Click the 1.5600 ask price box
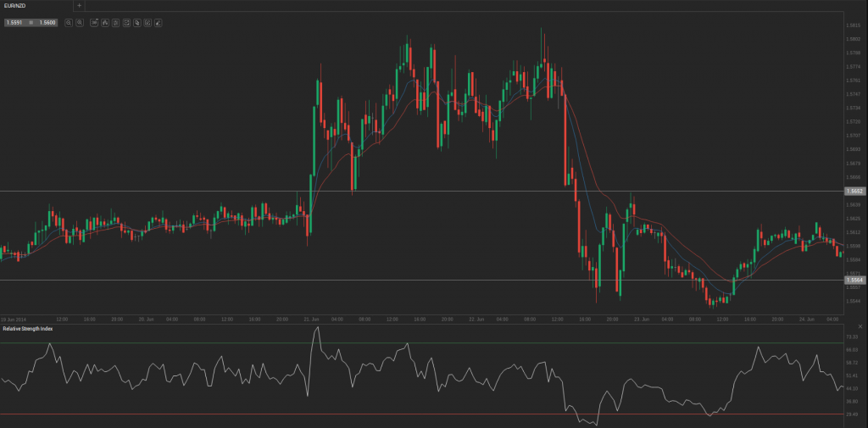The height and width of the screenshot is (428, 868). click(x=47, y=23)
